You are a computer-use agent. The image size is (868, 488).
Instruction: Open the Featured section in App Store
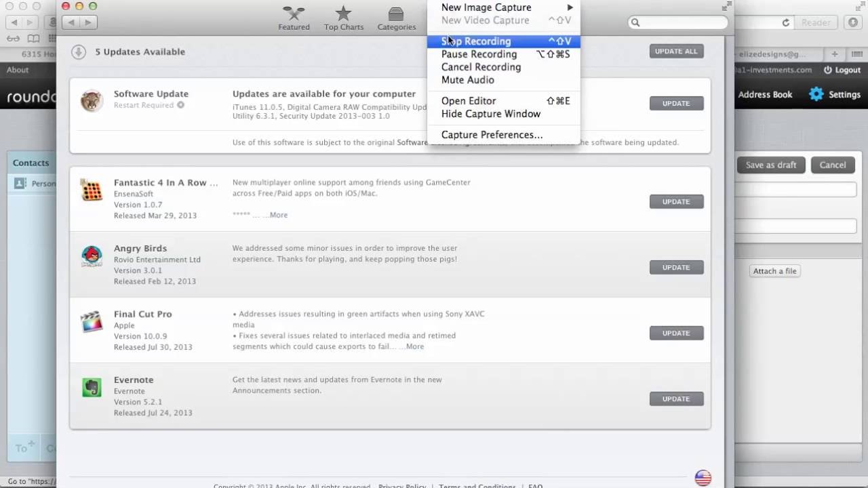[294, 18]
